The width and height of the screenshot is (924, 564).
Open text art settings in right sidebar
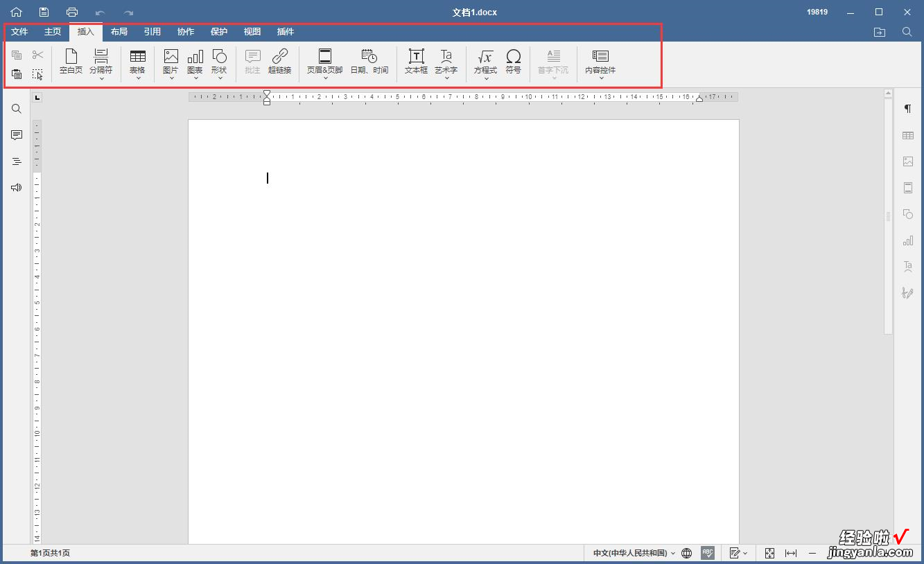click(908, 267)
